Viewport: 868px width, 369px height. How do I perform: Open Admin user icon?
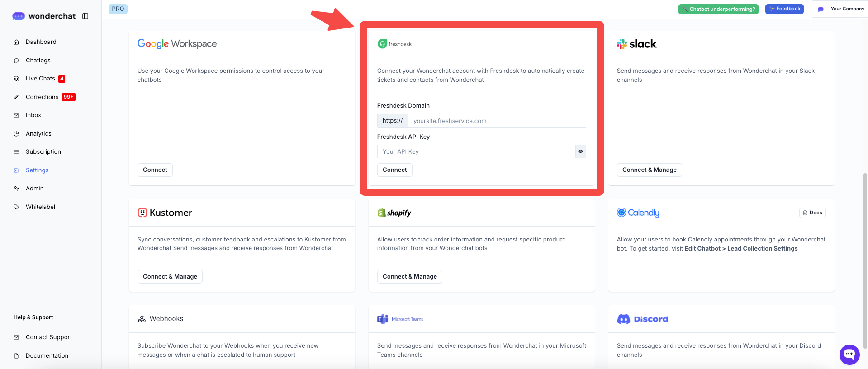[16, 189]
